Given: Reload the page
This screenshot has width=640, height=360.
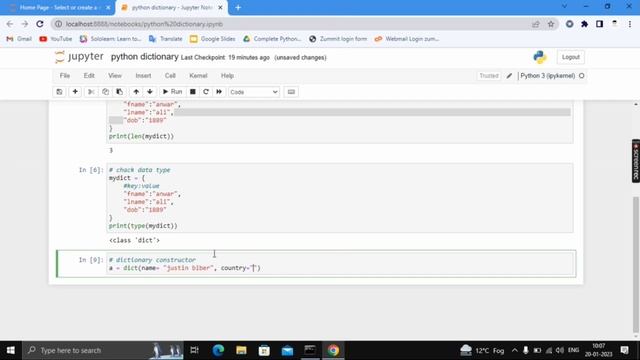Looking at the screenshot, I should point(40,24).
